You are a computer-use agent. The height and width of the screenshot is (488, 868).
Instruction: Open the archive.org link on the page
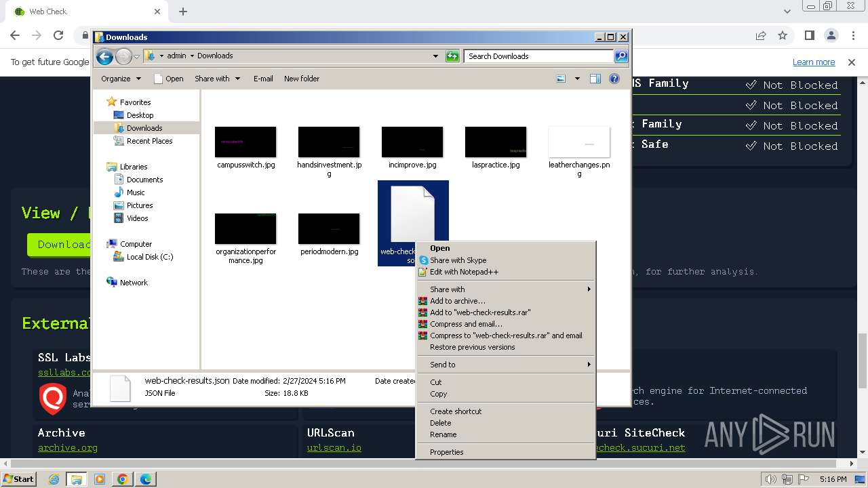click(68, 448)
